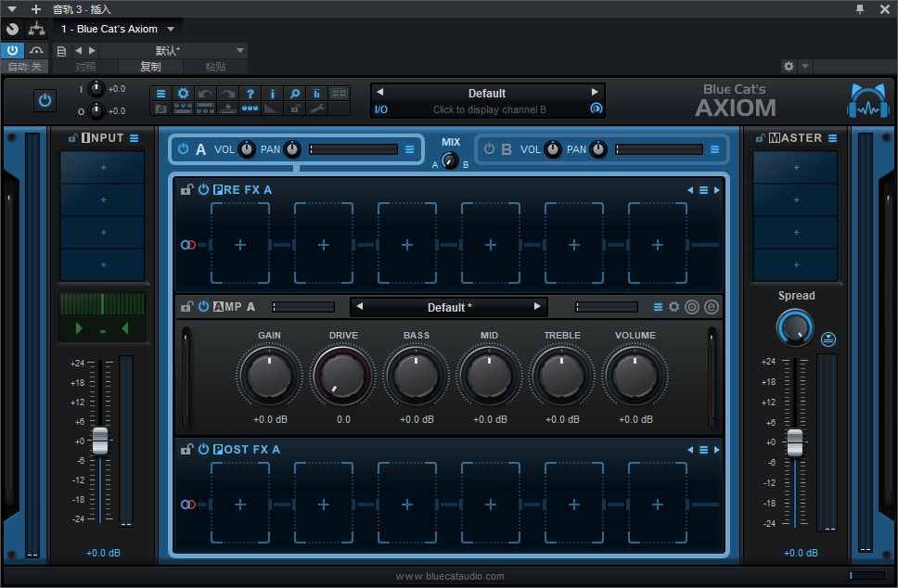Viewport: 898px width, 588px height.
Task: Select previous AMP A preset arrow
Action: 360,306
